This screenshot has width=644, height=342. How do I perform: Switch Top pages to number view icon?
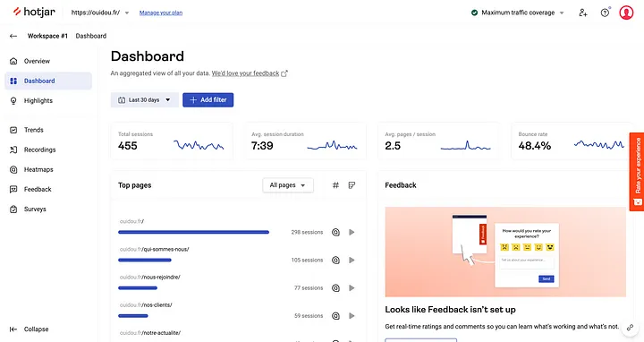tap(335, 185)
